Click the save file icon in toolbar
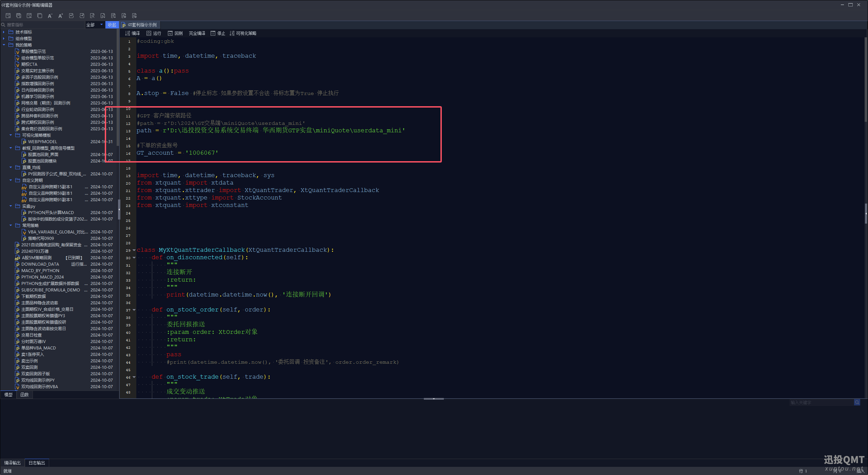 8,16
